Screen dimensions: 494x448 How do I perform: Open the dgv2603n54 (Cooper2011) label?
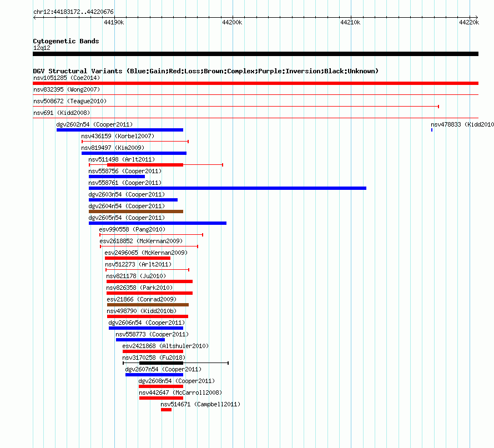pos(127,194)
